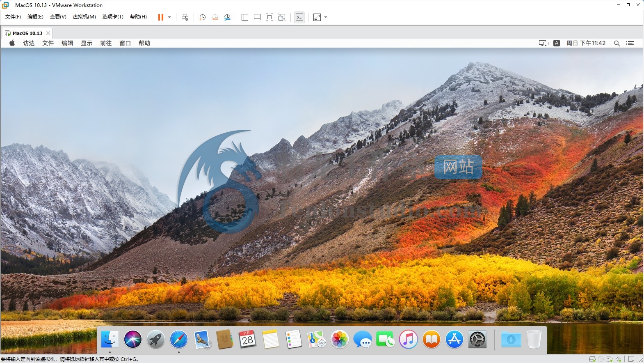The height and width of the screenshot is (363, 644).
Task: Open the macOS 前往 menu
Action: click(106, 43)
